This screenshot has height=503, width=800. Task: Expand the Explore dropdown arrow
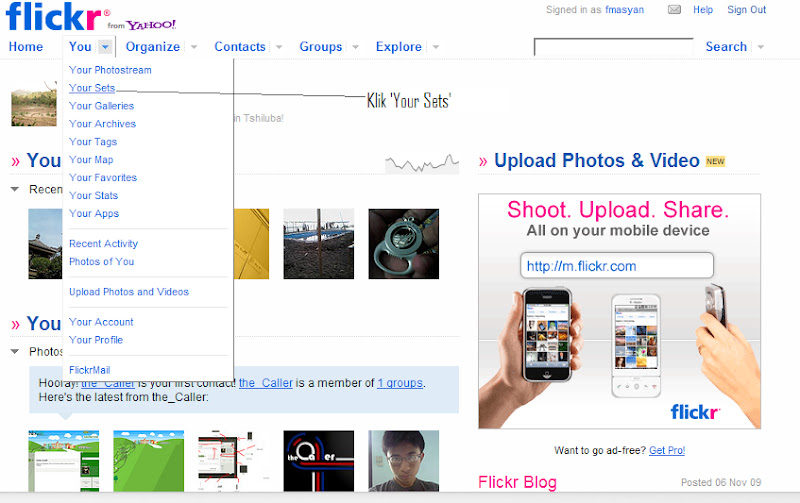click(x=436, y=47)
